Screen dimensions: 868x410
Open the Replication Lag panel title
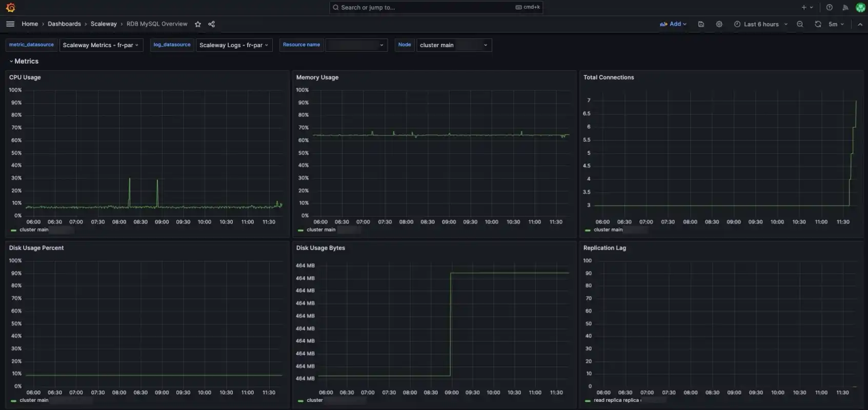coord(604,248)
